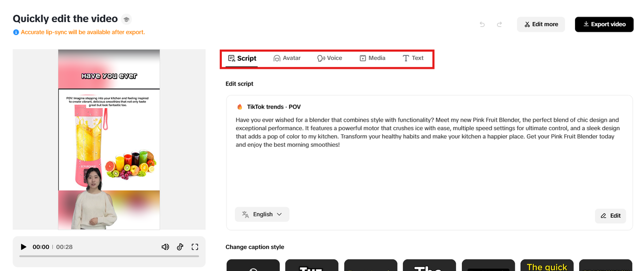Click the redo arrow icon
This screenshot has width=644, height=271.
(500, 24)
